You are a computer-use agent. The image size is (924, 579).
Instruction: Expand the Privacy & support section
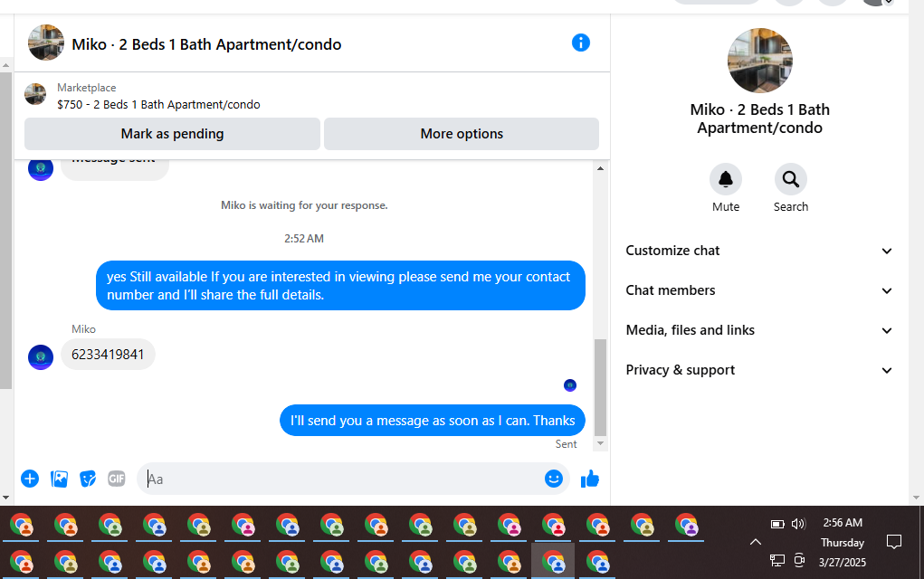coord(759,370)
